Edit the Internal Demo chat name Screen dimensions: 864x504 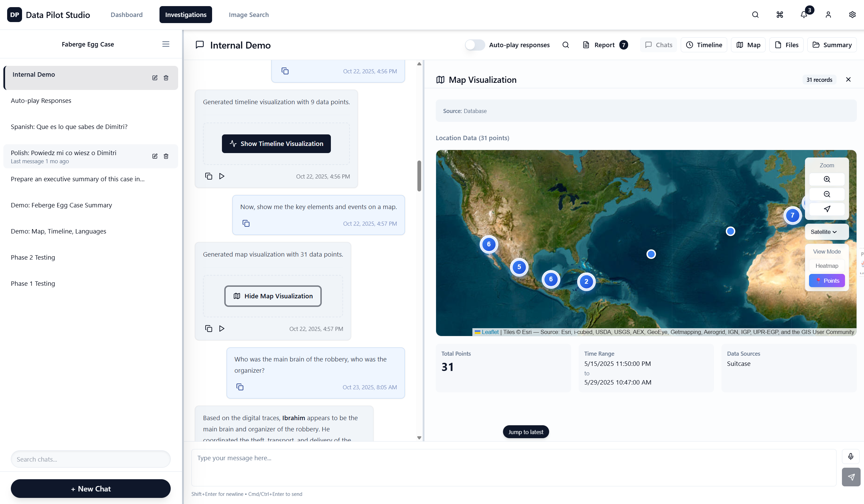click(x=155, y=78)
